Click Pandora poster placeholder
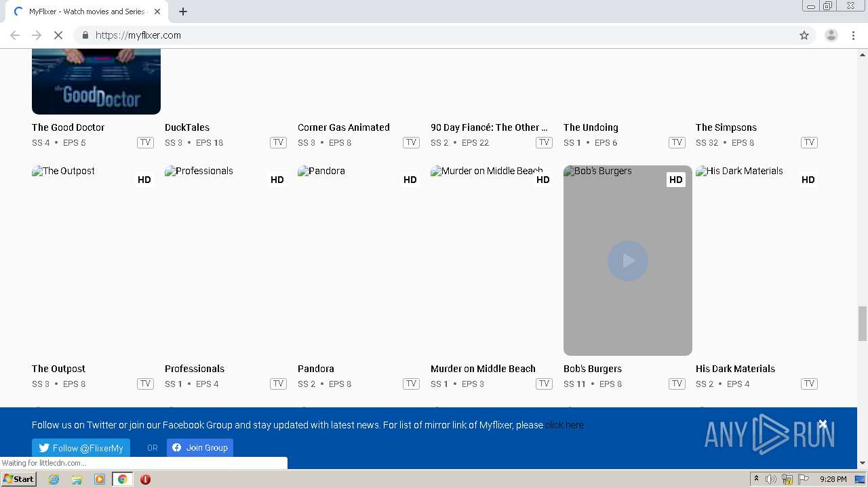Image resolution: width=868 pixels, height=488 pixels. click(362, 260)
